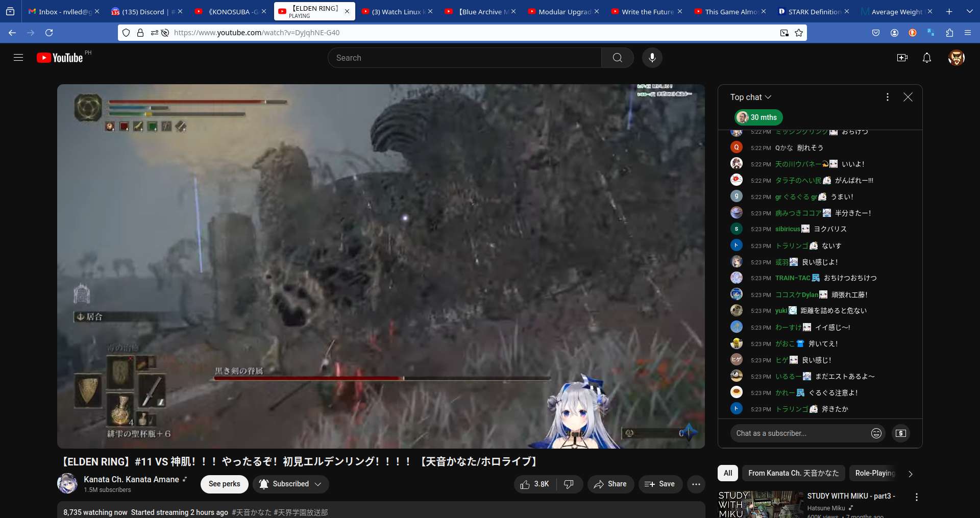
Task: List all tabs dropdown arrow
Action: 970,11
